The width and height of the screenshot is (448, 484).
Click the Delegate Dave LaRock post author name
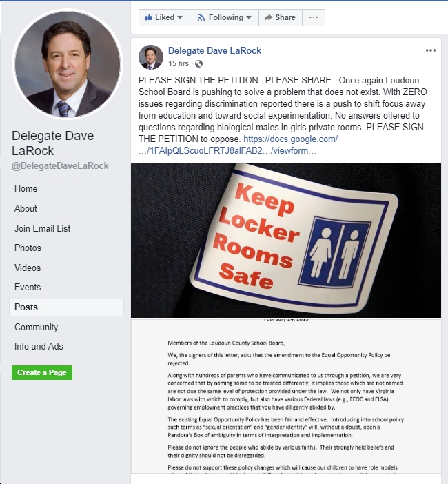214,50
